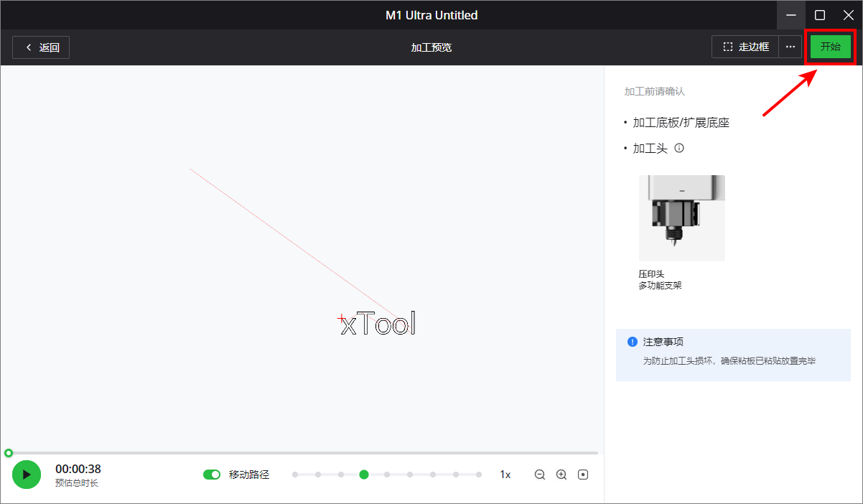The width and height of the screenshot is (863, 504).
Task: Click the 加工前请确认 heading
Action: (x=655, y=92)
